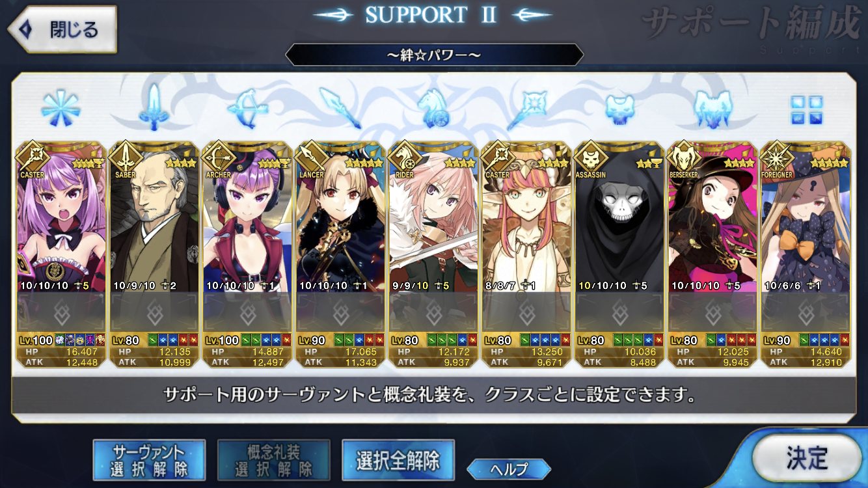Click the 閉じる close button
The image size is (868, 488).
pyautogui.click(x=62, y=29)
